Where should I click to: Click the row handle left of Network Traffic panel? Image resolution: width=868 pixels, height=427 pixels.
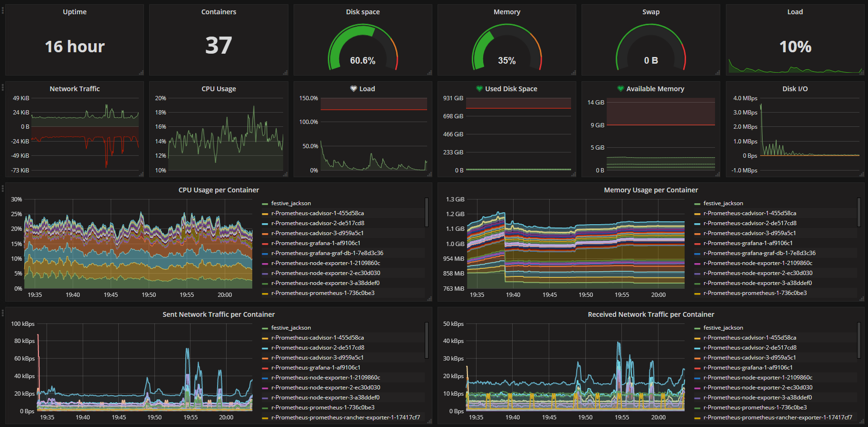point(3,87)
